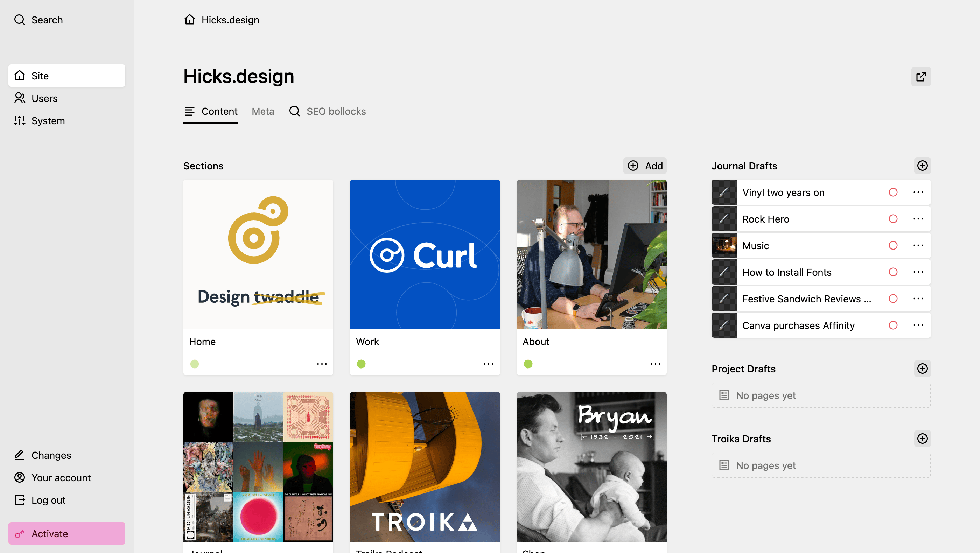Click the Hicks.design home breadcrumb icon

point(189,19)
